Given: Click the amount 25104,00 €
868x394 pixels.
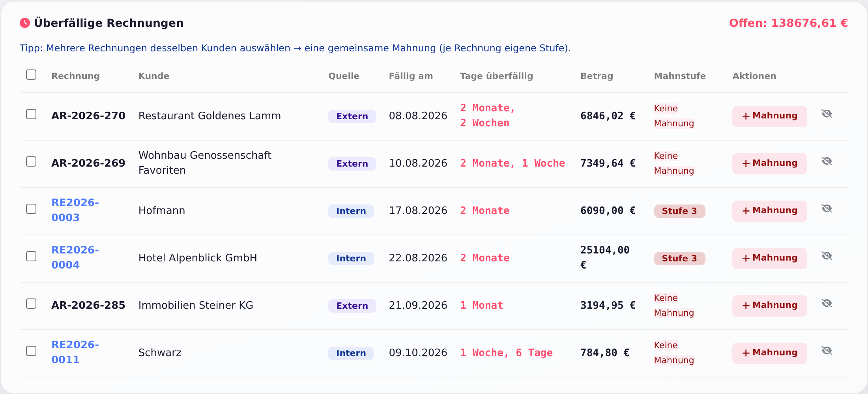Looking at the screenshot, I should 605,257.
